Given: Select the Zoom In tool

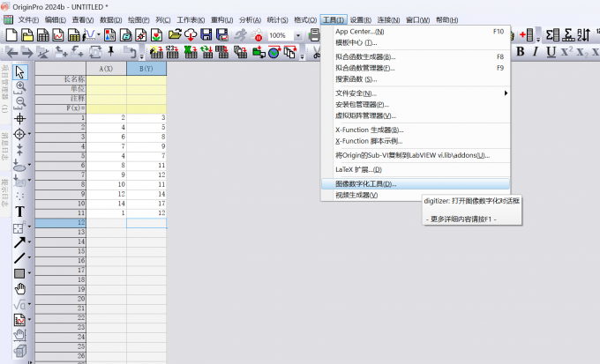Looking at the screenshot, I should [x=20, y=87].
